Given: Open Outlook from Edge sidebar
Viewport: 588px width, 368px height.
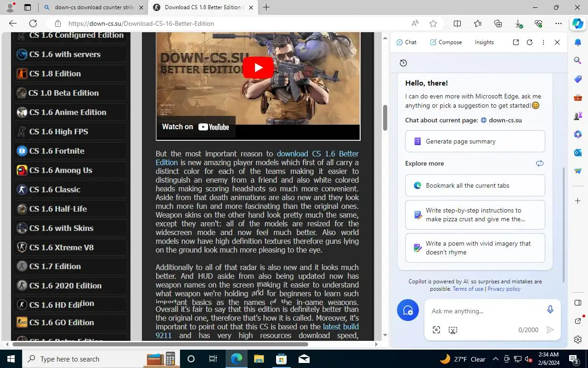Looking at the screenshot, I should pos(578,152).
